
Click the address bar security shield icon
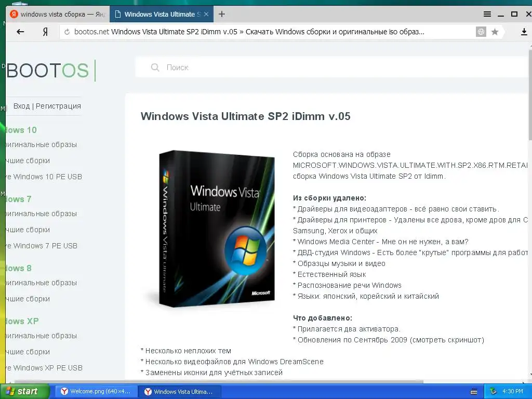pyautogui.click(x=481, y=32)
